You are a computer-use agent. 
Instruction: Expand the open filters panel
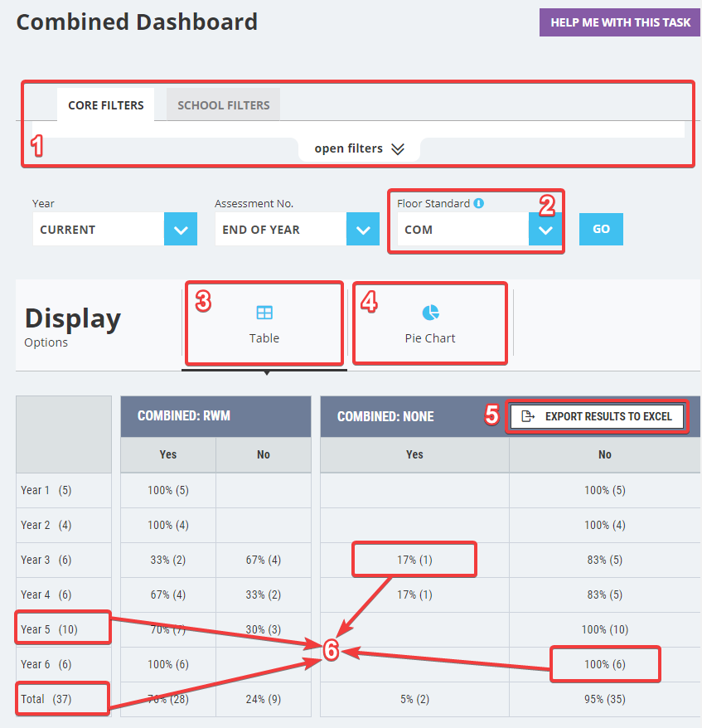point(359,149)
